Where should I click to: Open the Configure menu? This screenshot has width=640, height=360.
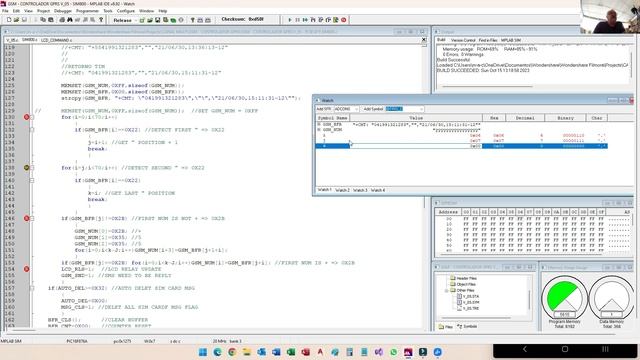click(126, 11)
